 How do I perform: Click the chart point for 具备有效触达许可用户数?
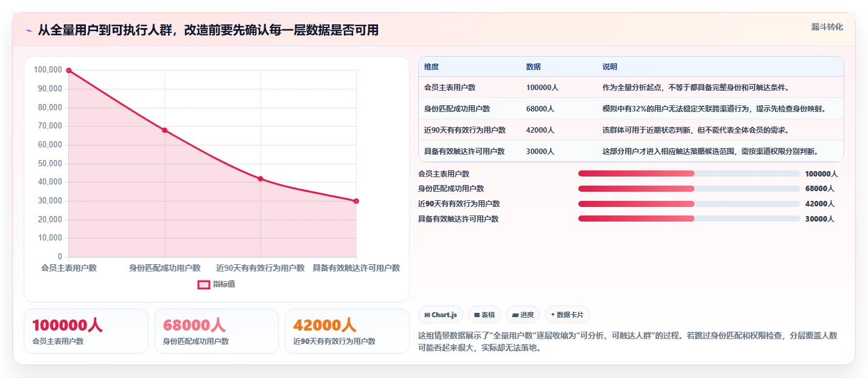(x=356, y=201)
